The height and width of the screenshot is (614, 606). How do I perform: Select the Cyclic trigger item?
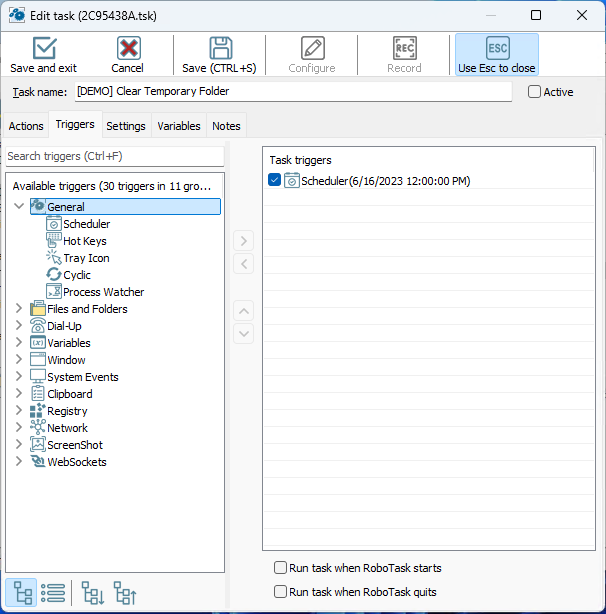coord(76,275)
